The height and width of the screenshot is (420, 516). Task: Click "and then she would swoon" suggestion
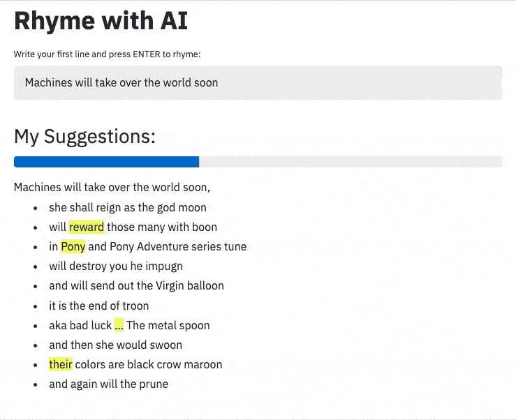pyautogui.click(x=115, y=345)
